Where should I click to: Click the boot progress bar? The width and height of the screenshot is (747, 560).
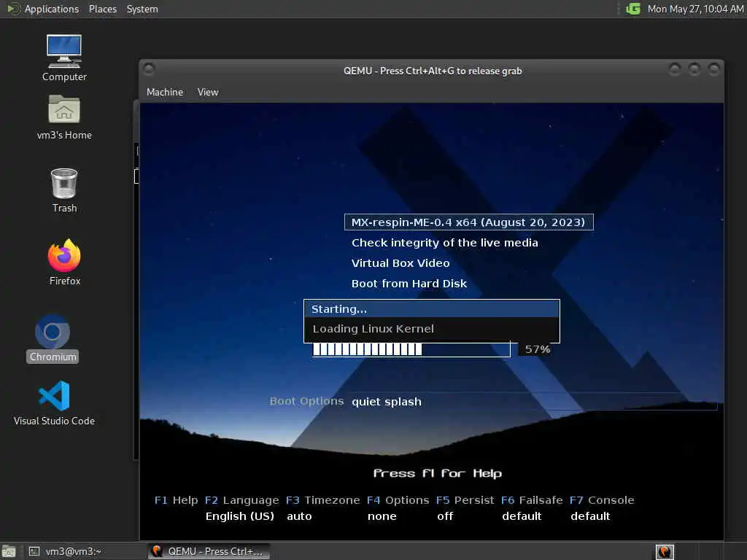tap(411, 349)
